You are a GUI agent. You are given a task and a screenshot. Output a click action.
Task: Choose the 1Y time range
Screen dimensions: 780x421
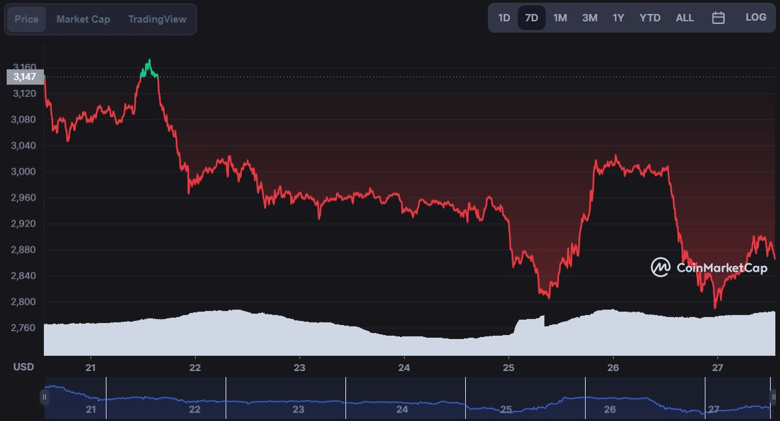(619, 18)
